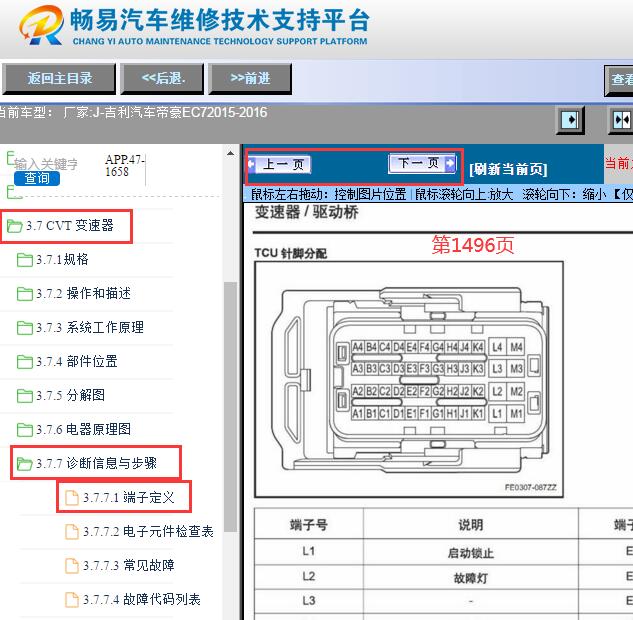Click the APP.47-1658 text label
Screen dimensions: 633x620
tap(124, 165)
